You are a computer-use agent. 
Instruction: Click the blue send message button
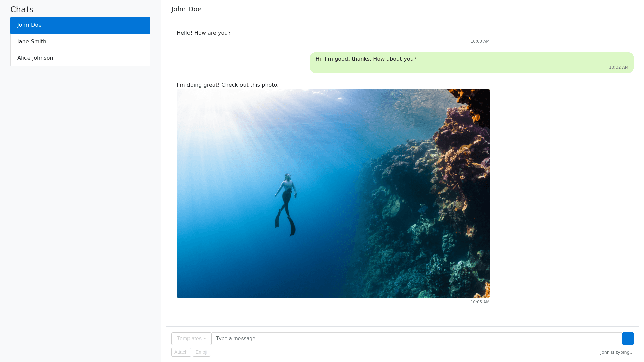(628, 339)
